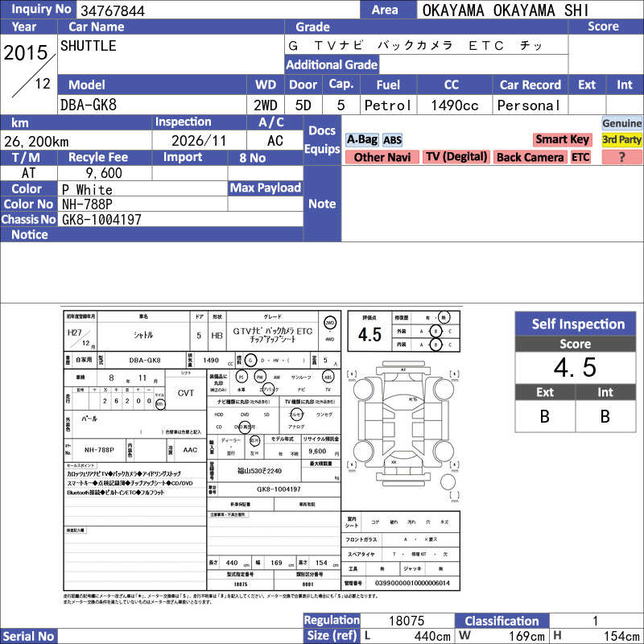Click the A-Bag equipment badge
This screenshot has height=644, width=644.
(361, 139)
